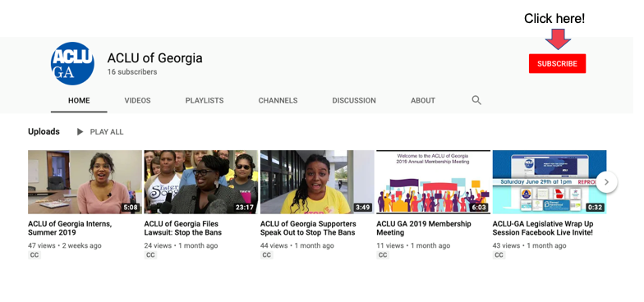
Task: Open the Discussion tab
Action: click(x=354, y=100)
